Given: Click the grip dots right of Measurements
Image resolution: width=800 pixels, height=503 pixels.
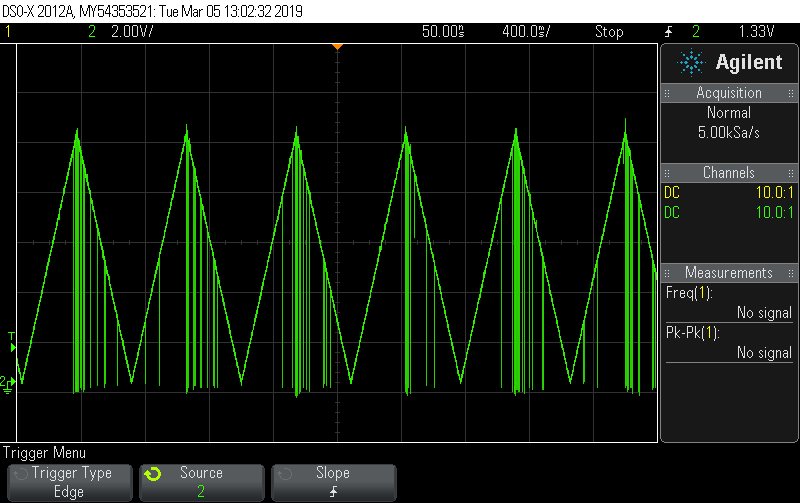Looking at the screenshot, I should 791,273.
